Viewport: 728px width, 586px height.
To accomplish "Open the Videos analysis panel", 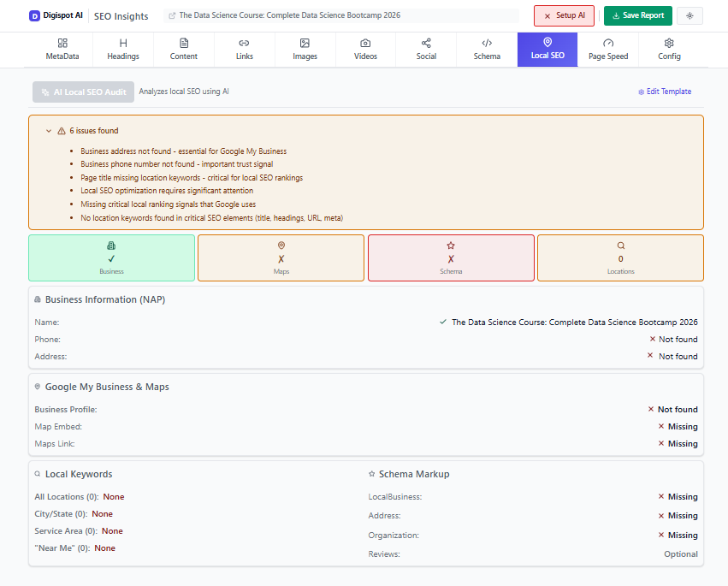I will point(365,49).
